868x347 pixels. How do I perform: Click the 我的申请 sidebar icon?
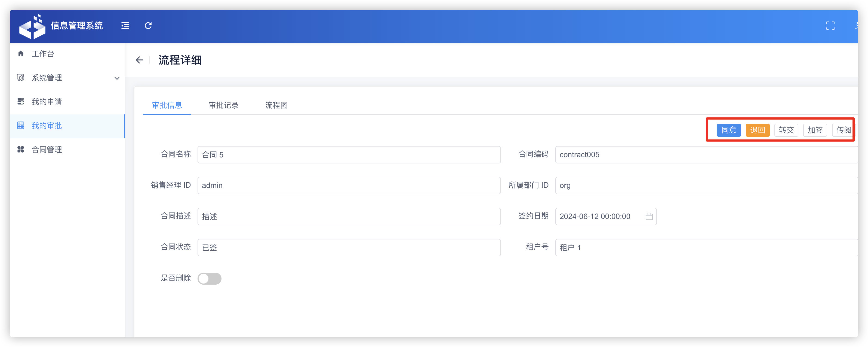pos(21,102)
